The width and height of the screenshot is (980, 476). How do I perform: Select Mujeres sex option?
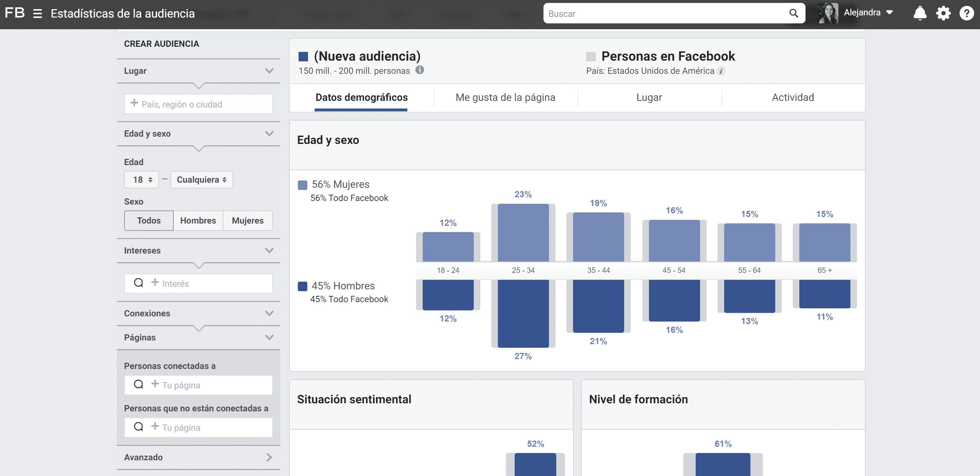point(248,221)
